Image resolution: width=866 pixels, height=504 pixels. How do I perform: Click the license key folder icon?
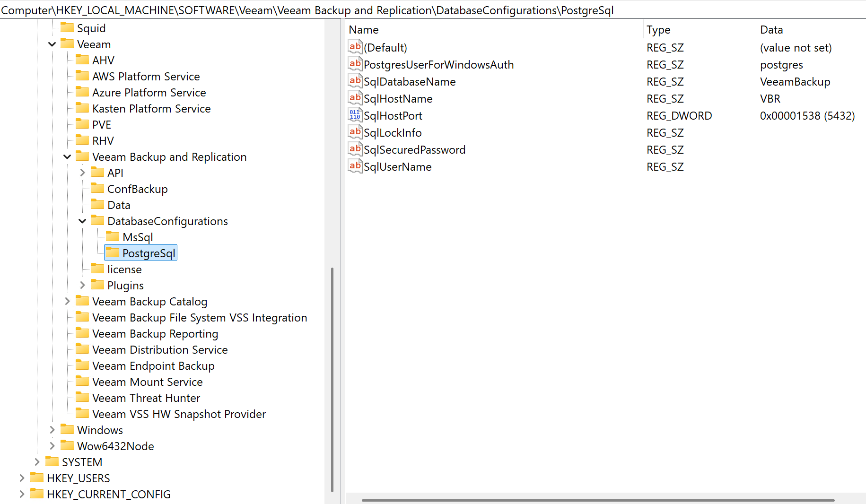coord(97,269)
